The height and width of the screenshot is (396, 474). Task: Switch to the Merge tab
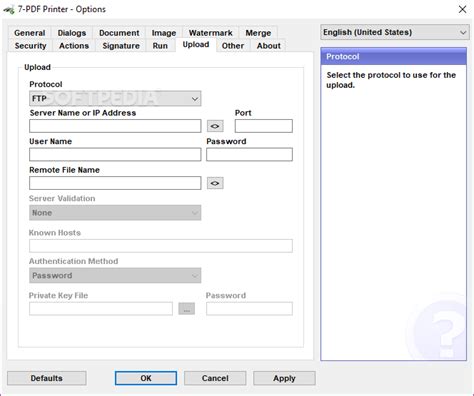point(258,33)
